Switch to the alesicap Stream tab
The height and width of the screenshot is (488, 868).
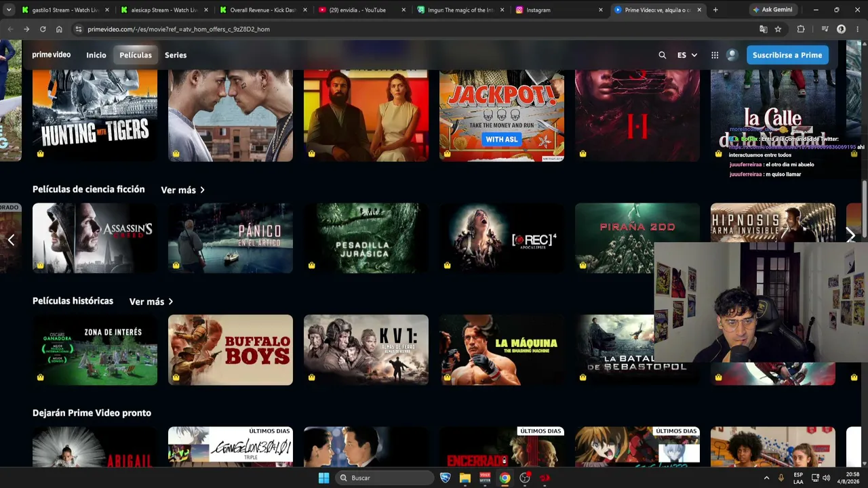coord(163,10)
